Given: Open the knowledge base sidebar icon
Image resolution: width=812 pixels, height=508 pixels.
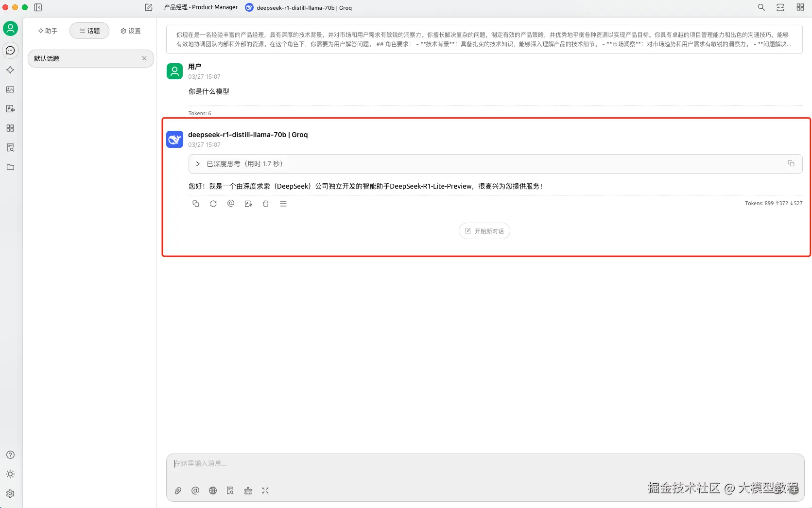Looking at the screenshot, I should 10,148.
